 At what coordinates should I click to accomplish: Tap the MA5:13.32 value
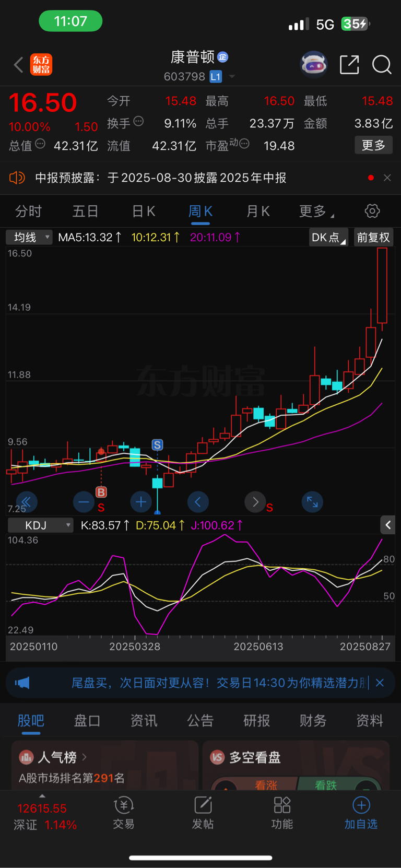tap(90, 237)
